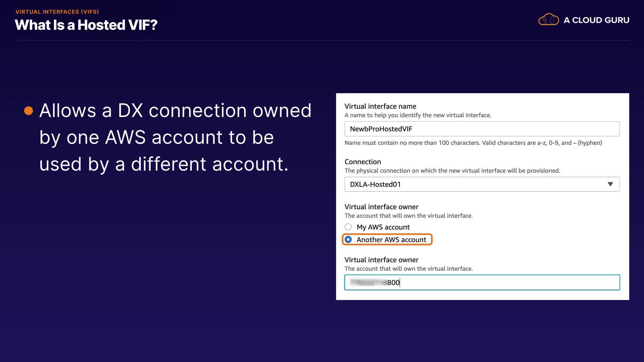This screenshot has height=362, width=644.
Task: Click the orange bullet point icon
Action: (29, 111)
